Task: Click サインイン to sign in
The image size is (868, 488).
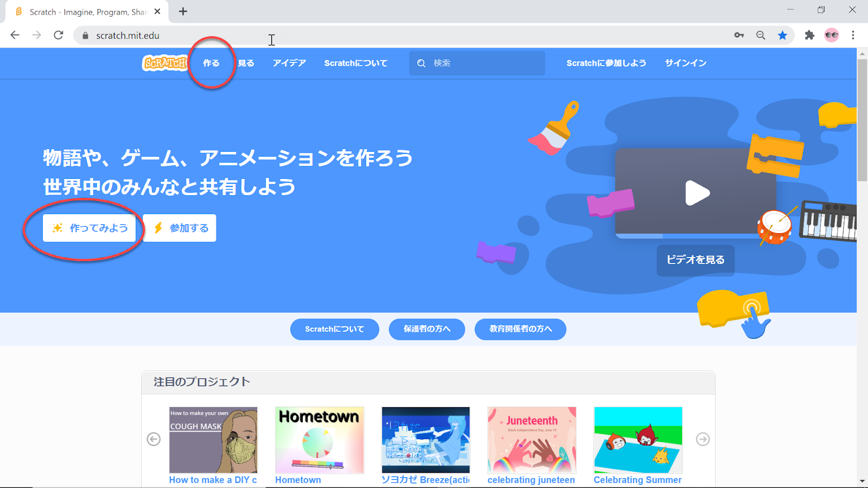Action: (686, 63)
